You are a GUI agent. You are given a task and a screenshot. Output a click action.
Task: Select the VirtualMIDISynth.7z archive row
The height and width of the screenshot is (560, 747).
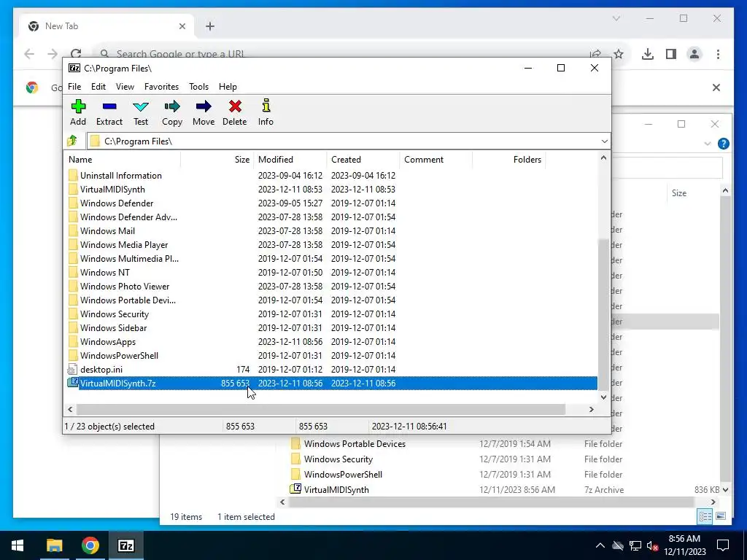pyautogui.click(x=332, y=384)
